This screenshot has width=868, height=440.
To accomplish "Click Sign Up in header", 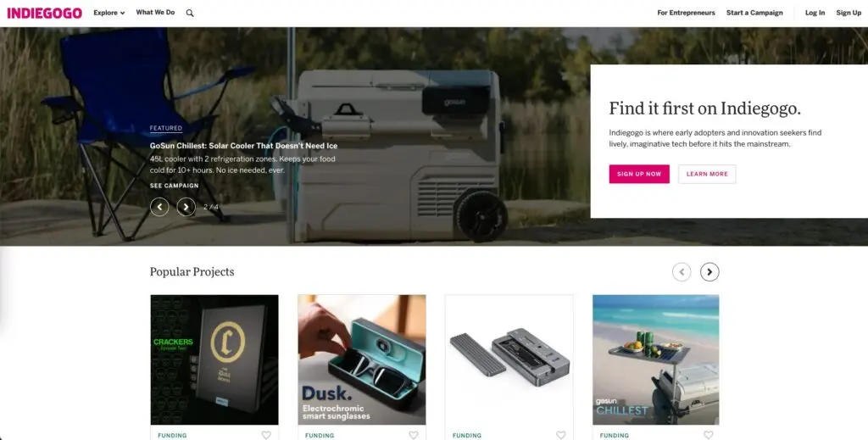I will click(x=849, y=13).
